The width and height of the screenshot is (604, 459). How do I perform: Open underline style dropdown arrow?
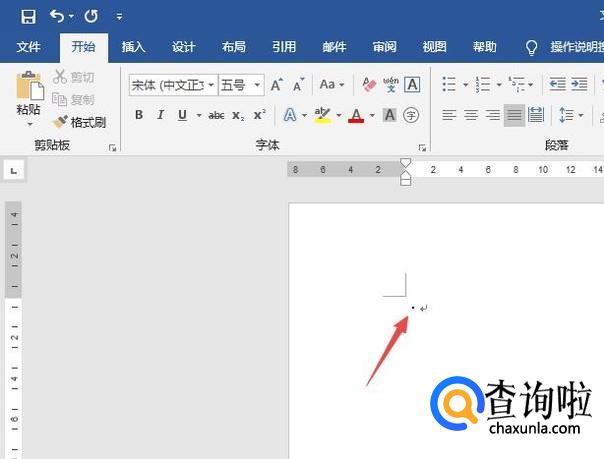pyautogui.click(x=199, y=115)
